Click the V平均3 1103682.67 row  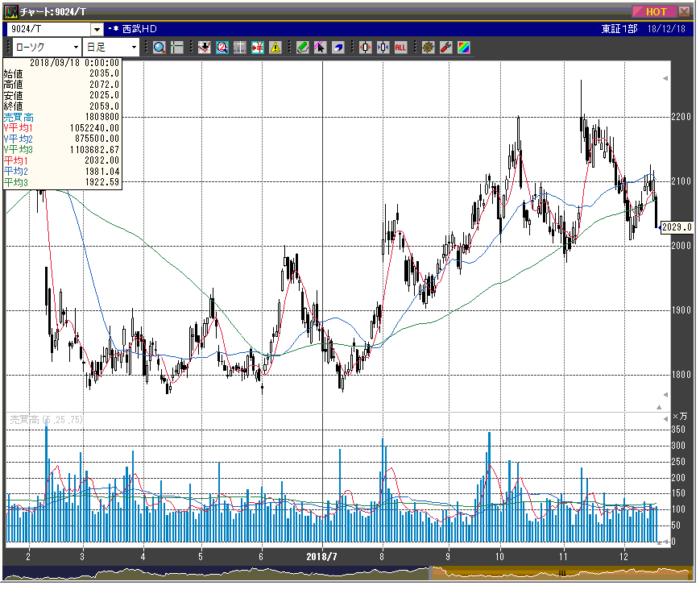point(61,150)
